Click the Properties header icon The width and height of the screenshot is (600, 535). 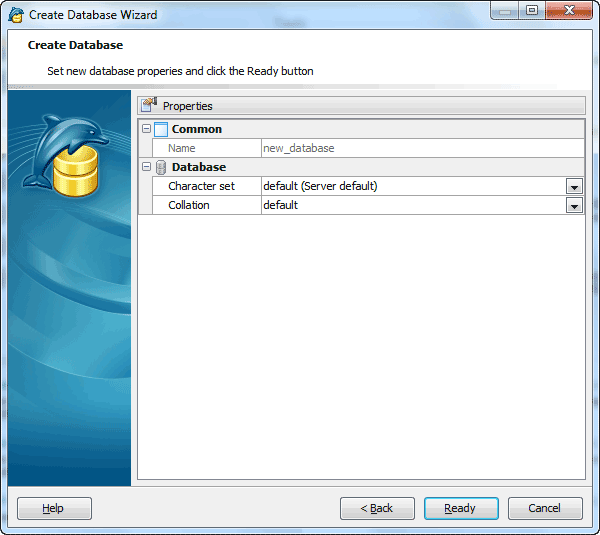point(150,105)
